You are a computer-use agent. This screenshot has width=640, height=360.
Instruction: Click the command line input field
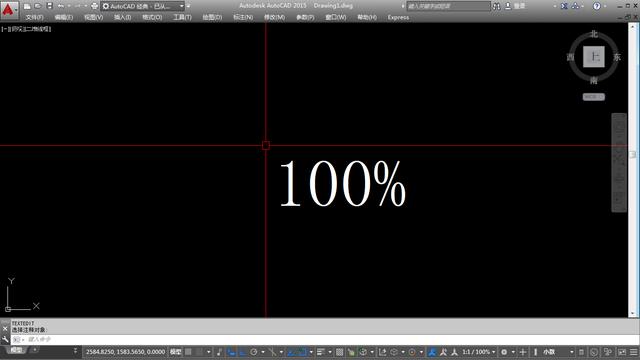(325, 340)
